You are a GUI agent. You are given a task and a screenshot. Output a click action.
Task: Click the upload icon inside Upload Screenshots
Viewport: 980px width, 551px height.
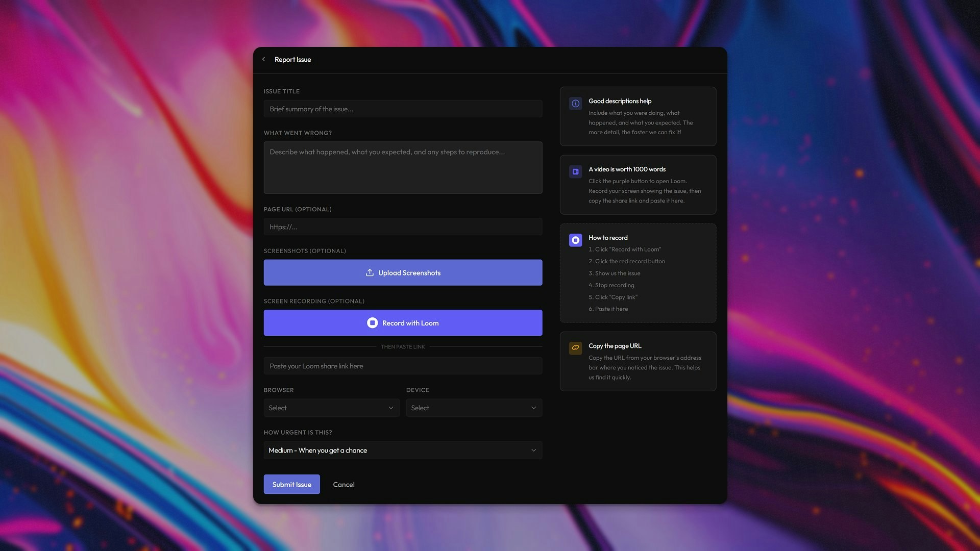(x=369, y=272)
